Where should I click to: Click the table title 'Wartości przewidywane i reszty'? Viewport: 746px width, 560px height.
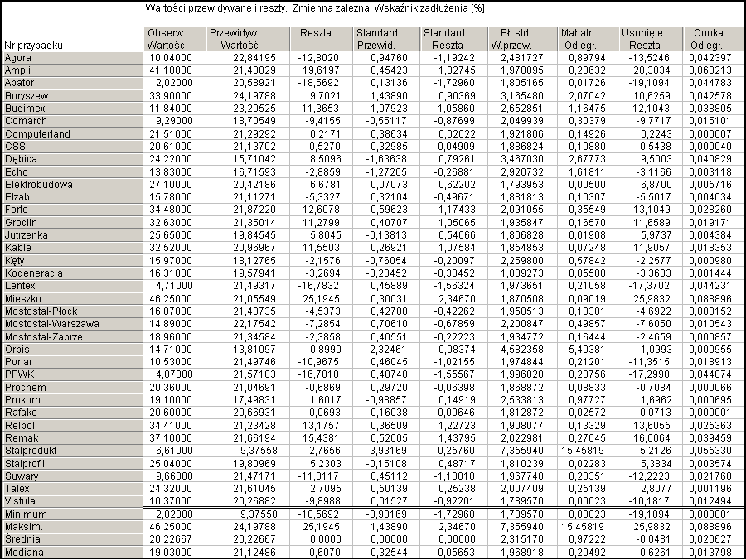pyautogui.click(x=216, y=8)
